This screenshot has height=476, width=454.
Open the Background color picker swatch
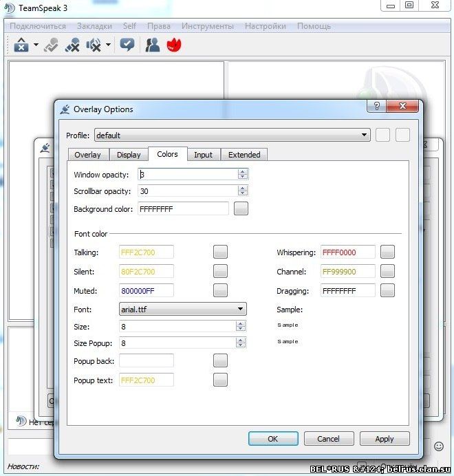coord(241,208)
